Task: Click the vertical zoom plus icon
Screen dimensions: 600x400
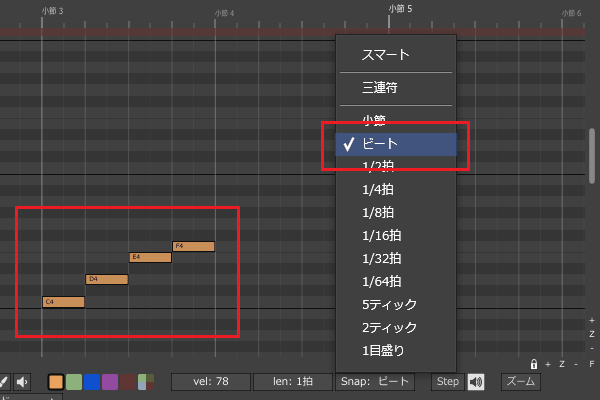Action: 592,320
